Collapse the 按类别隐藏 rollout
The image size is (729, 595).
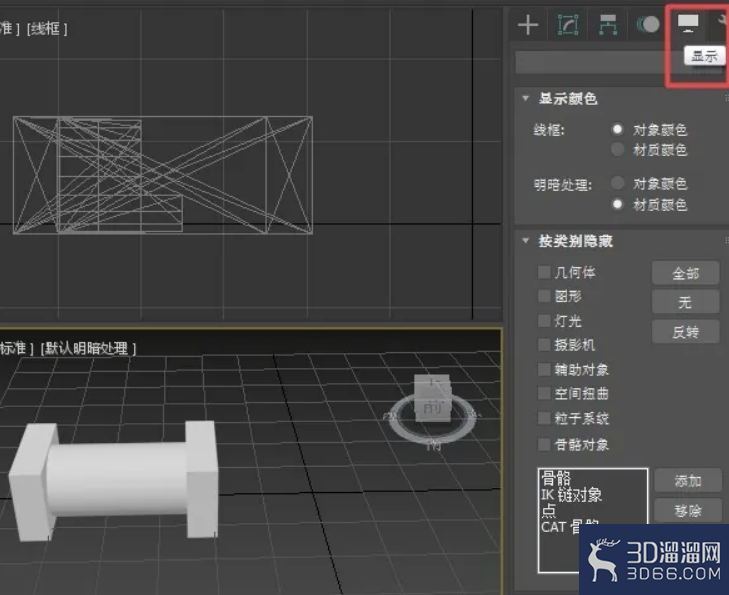coord(526,240)
